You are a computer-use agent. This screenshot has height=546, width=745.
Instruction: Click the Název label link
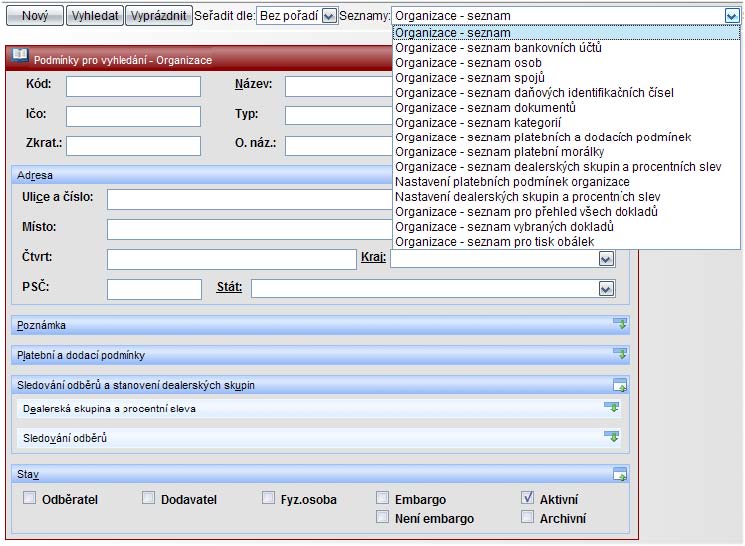click(x=254, y=84)
